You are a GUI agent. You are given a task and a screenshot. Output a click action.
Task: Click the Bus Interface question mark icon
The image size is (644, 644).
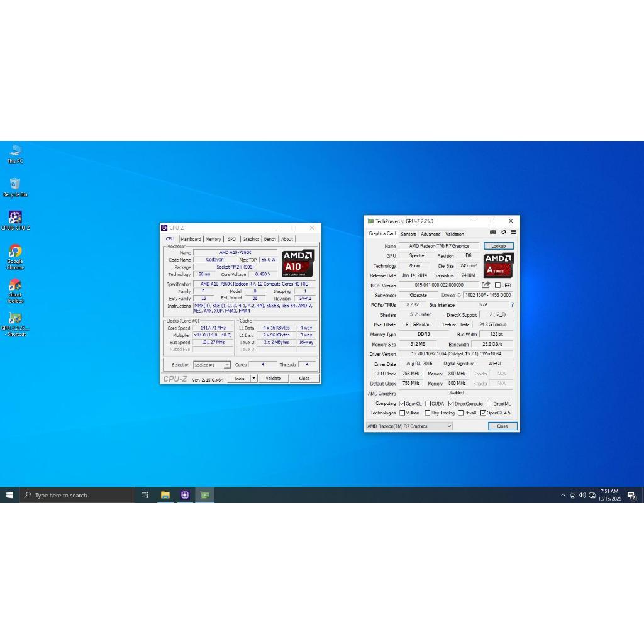pyautogui.click(x=512, y=305)
